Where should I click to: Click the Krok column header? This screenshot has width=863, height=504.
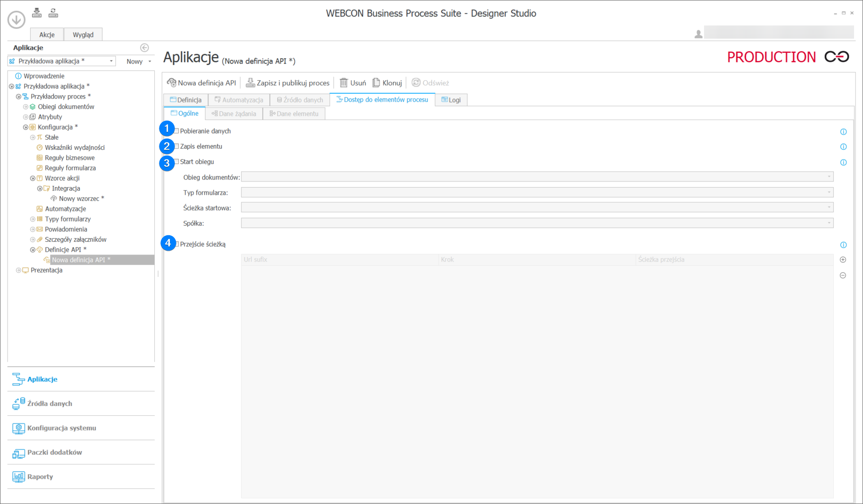[x=537, y=260]
